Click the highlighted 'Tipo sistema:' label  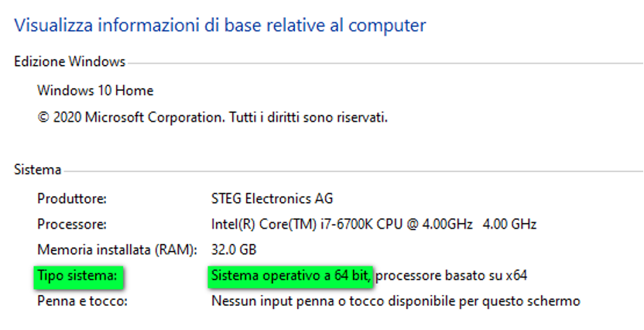pyautogui.click(x=76, y=276)
